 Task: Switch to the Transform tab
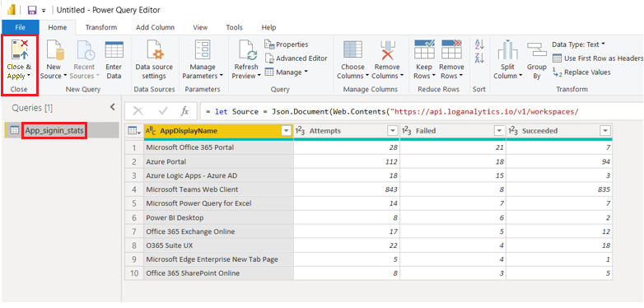[101, 27]
